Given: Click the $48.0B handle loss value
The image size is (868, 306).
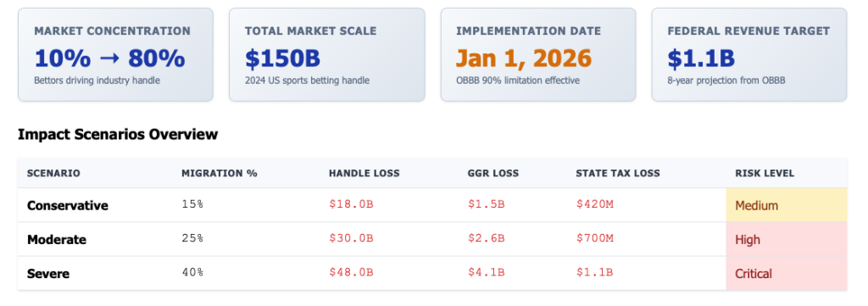Looking at the screenshot, I should (x=351, y=272).
